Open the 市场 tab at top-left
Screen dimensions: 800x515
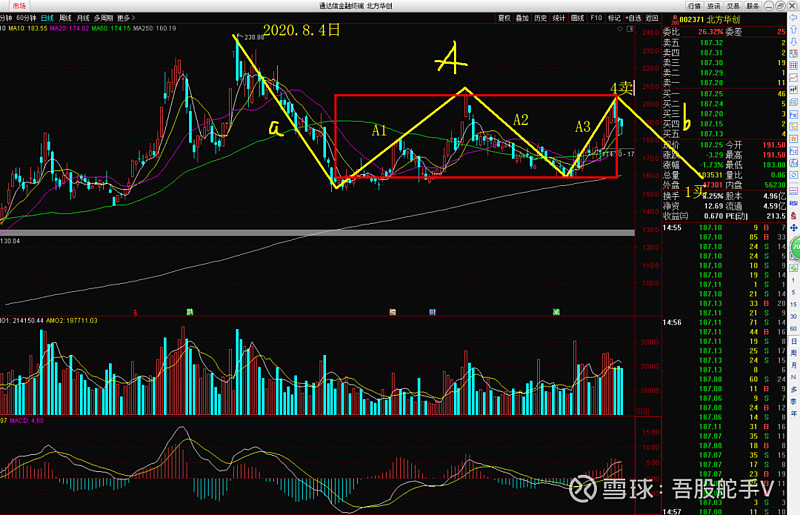pos(19,6)
